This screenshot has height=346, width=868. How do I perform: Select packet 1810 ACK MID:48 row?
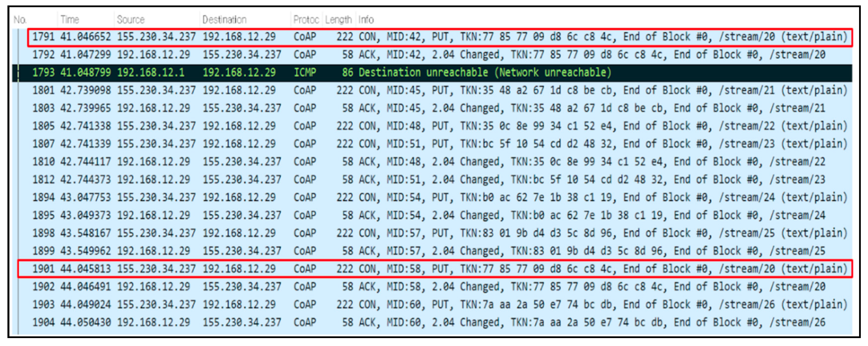pyautogui.click(x=438, y=162)
